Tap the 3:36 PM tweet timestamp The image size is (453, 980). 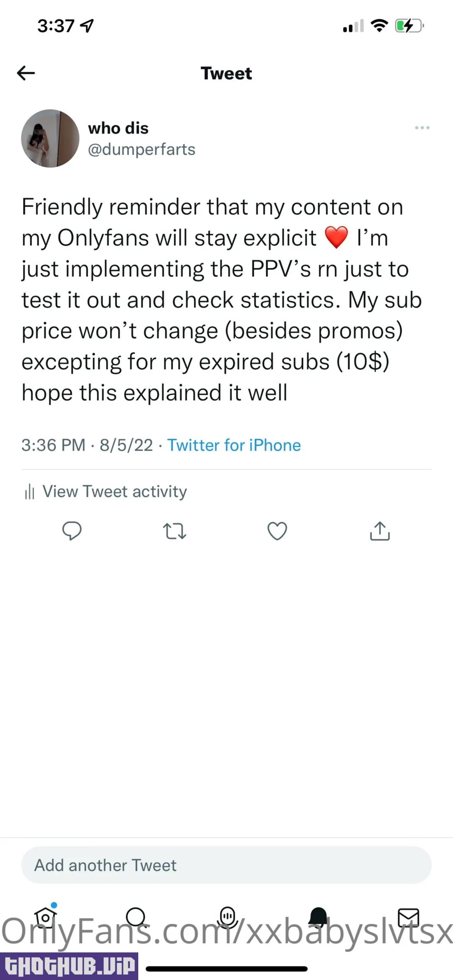[x=53, y=445]
